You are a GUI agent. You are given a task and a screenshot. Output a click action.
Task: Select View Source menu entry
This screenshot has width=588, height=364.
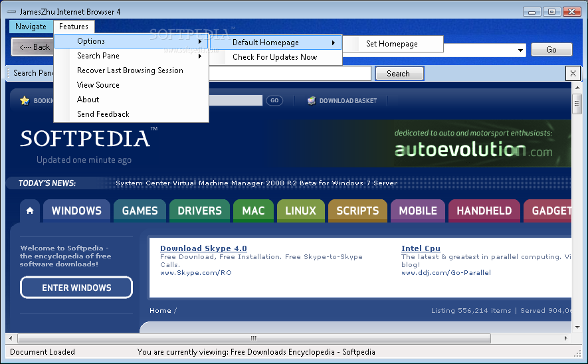click(131, 85)
